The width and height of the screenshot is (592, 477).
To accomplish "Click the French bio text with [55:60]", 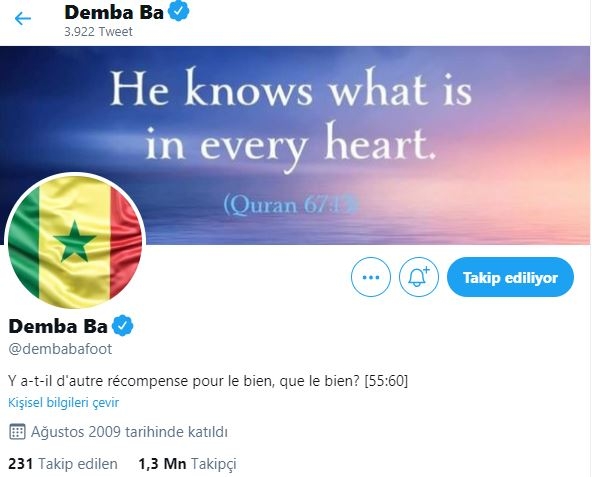I will pyautogui.click(x=208, y=381).
